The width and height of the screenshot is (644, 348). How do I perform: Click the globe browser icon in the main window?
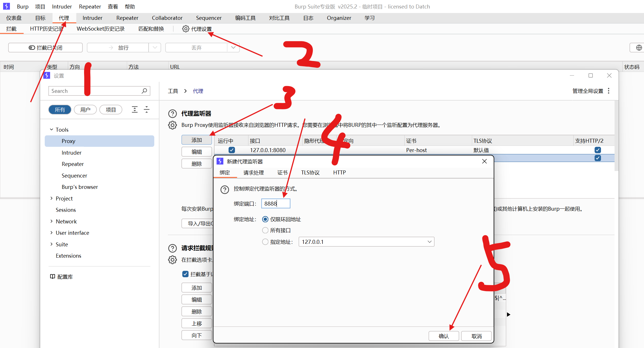coord(639,48)
